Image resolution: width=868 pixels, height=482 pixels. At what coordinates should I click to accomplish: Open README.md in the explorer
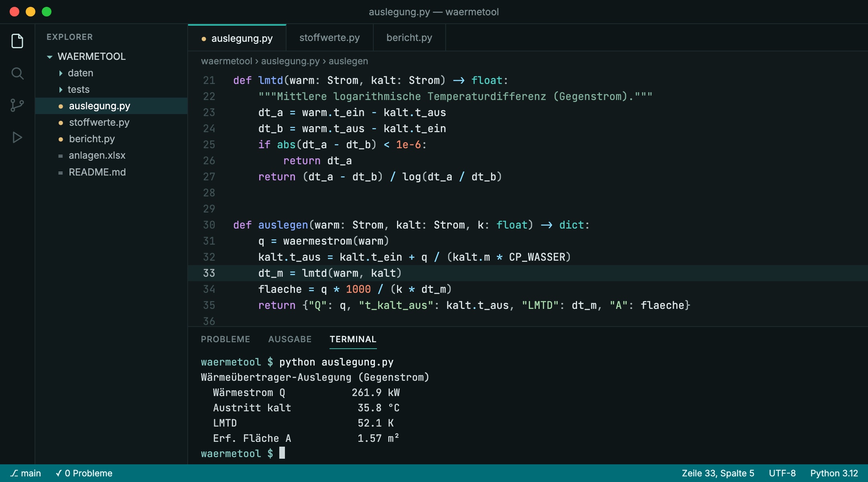tap(111, 172)
